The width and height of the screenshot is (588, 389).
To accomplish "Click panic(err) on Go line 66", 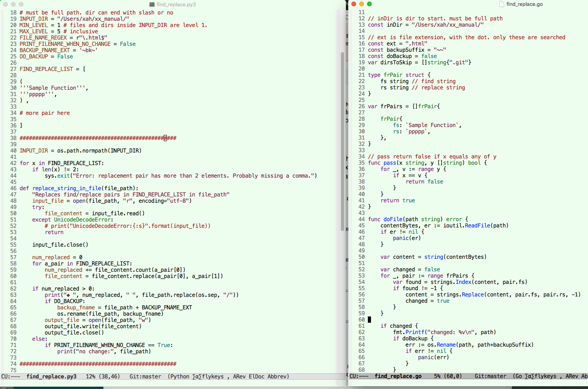I will (434, 357).
